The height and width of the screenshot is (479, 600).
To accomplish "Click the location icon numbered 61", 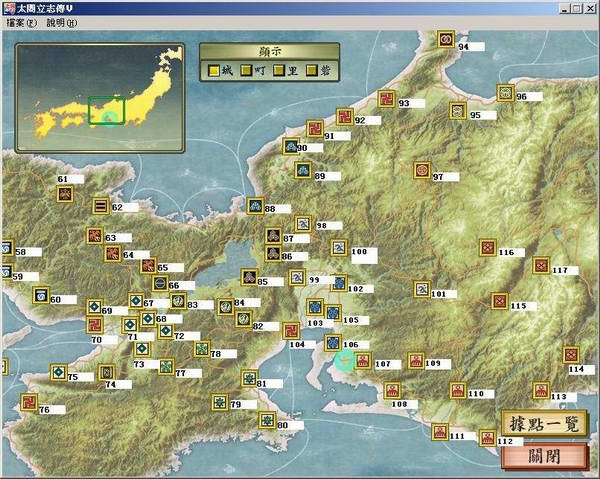I will coord(63,194).
